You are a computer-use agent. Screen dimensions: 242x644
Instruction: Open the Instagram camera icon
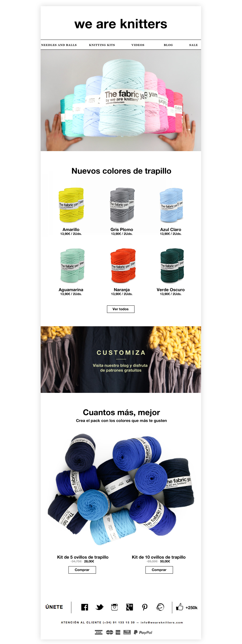pyautogui.click(x=114, y=607)
